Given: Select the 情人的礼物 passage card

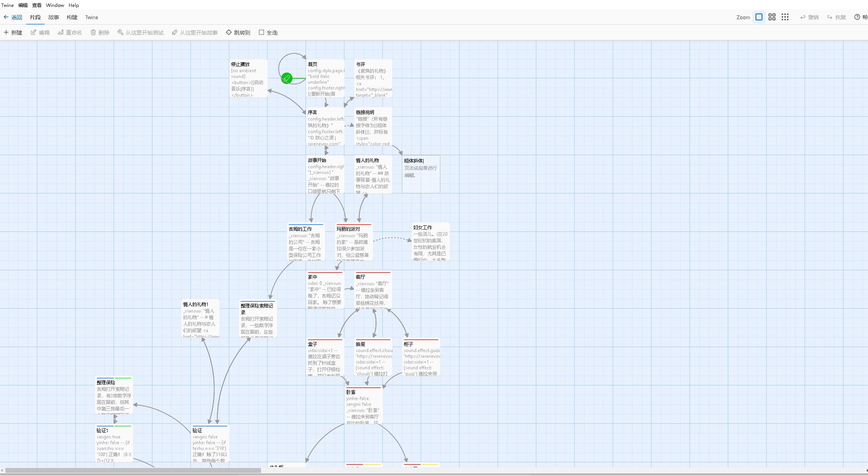Looking at the screenshot, I should pyautogui.click(x=373, y=174).
